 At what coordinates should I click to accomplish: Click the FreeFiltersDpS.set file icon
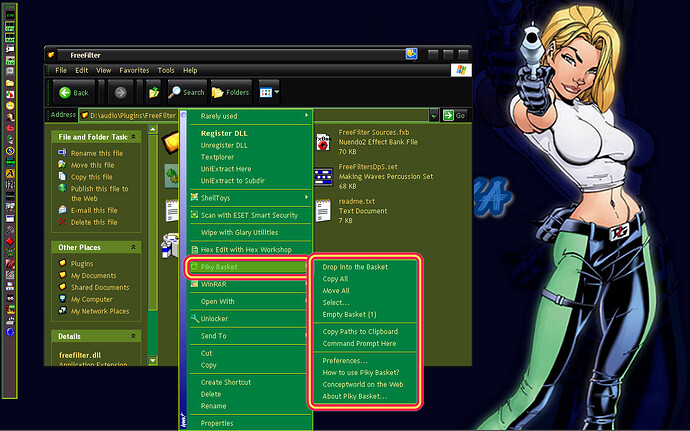tap(323, 175)
